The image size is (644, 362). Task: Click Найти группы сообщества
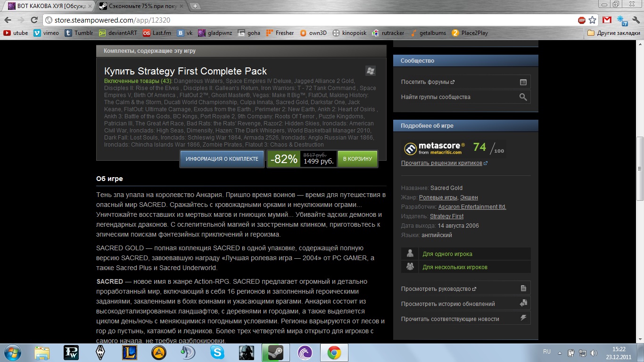(465, 97)
